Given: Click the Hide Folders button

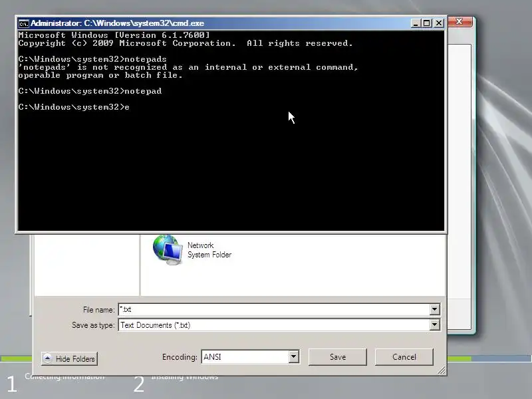Looking at the screenshot, I should pos(70,358).
